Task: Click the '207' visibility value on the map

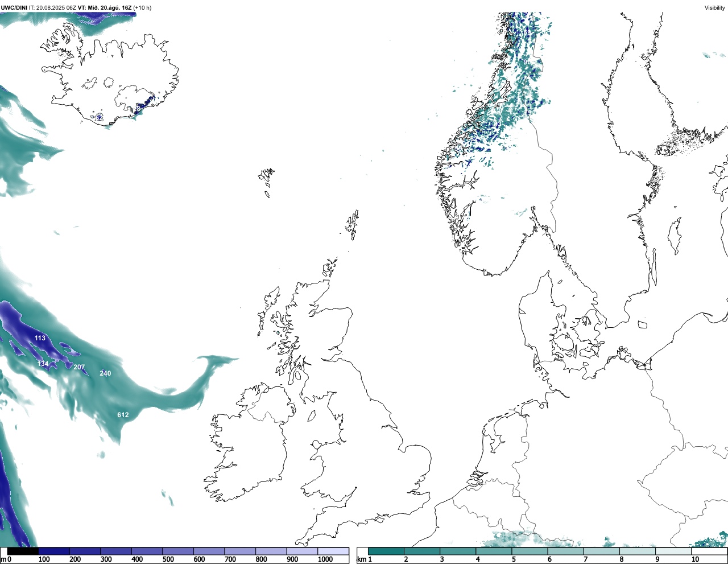Action: [x=79, y=367]
